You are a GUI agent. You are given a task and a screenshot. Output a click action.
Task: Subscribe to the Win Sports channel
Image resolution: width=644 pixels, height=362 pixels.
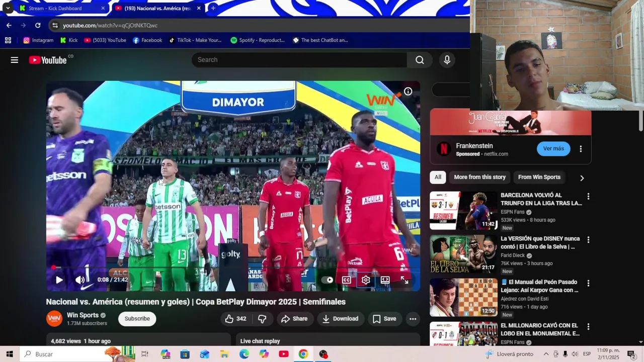137,319
